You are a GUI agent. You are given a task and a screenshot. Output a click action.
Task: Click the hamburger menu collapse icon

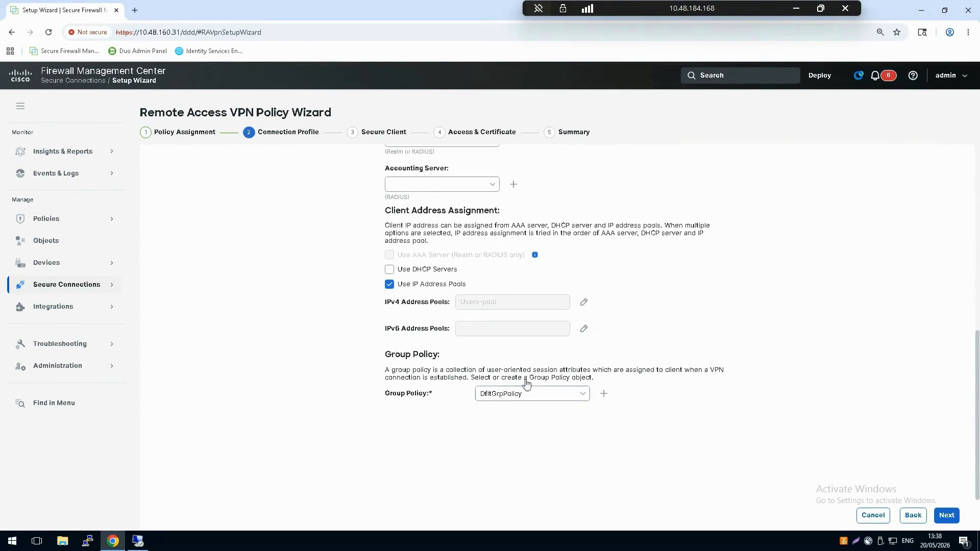point(20,106)
